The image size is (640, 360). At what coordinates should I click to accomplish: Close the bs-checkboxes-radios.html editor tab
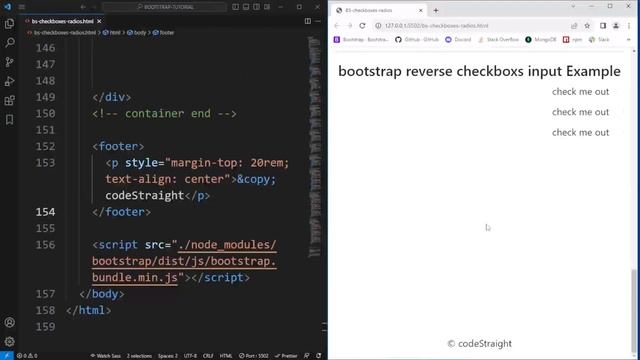99,21
